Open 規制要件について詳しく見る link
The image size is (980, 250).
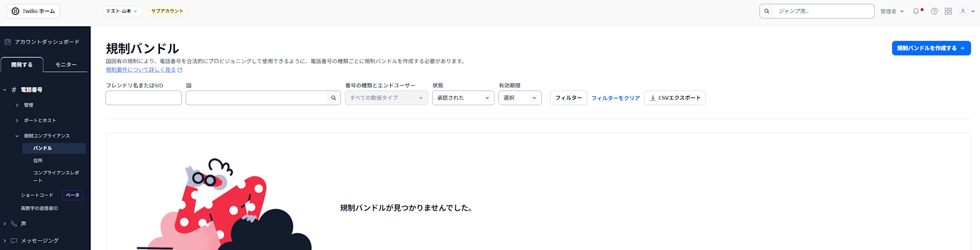pyautogui.click(x=141, y=70)
